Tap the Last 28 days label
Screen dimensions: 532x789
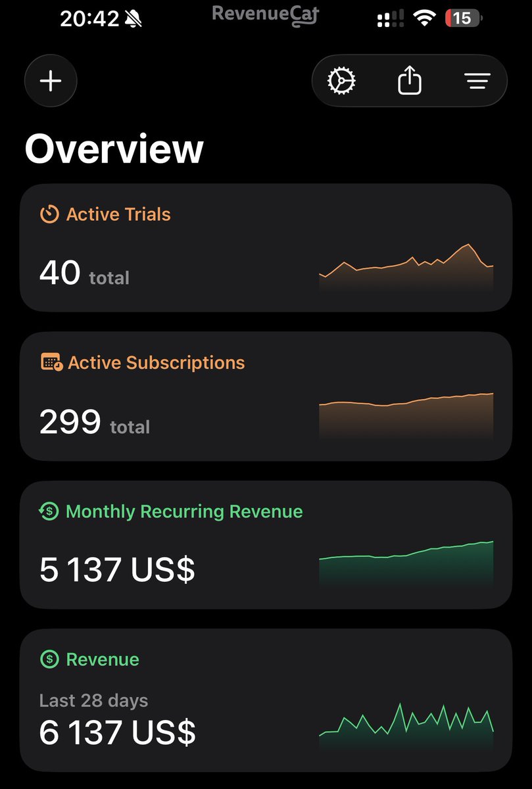[93, 701]
